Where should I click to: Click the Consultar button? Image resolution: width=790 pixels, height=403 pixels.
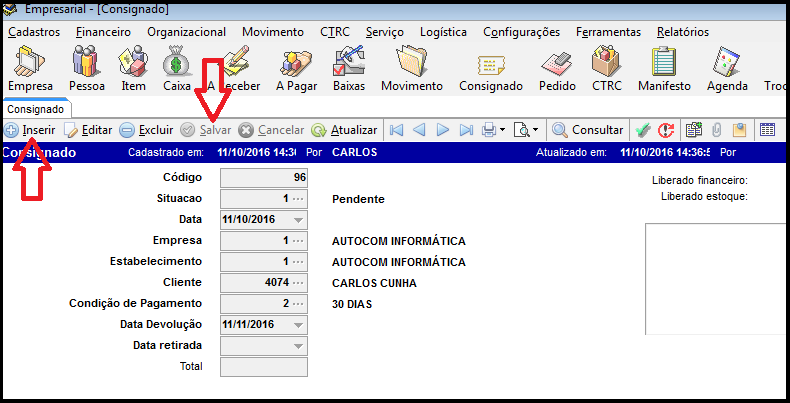tap(588, 130)
